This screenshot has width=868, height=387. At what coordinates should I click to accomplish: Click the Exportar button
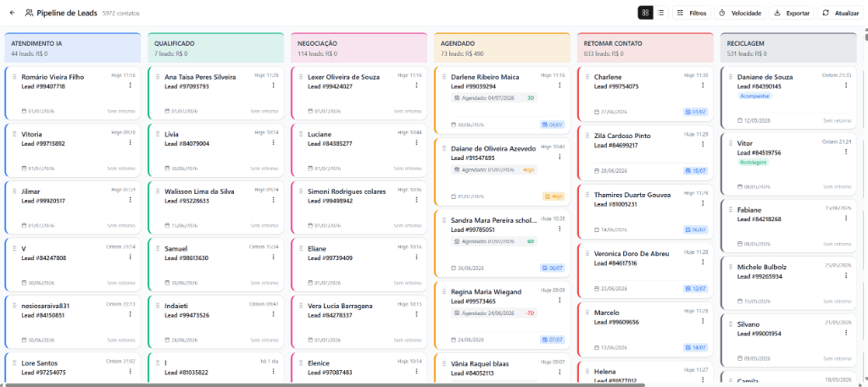tap(792, 13)
